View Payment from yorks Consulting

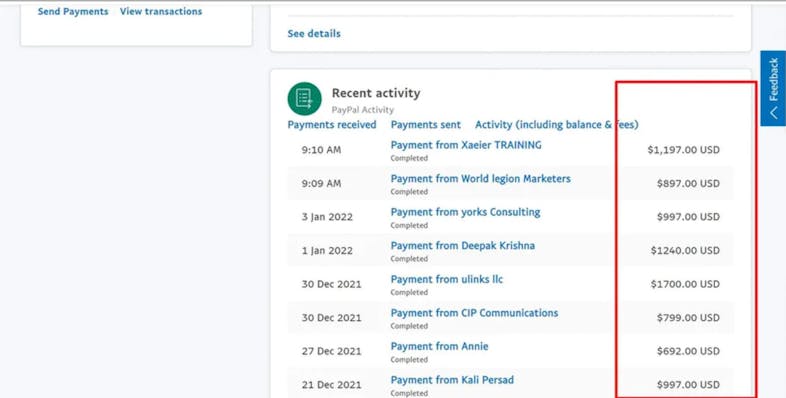tap(465, 212)
